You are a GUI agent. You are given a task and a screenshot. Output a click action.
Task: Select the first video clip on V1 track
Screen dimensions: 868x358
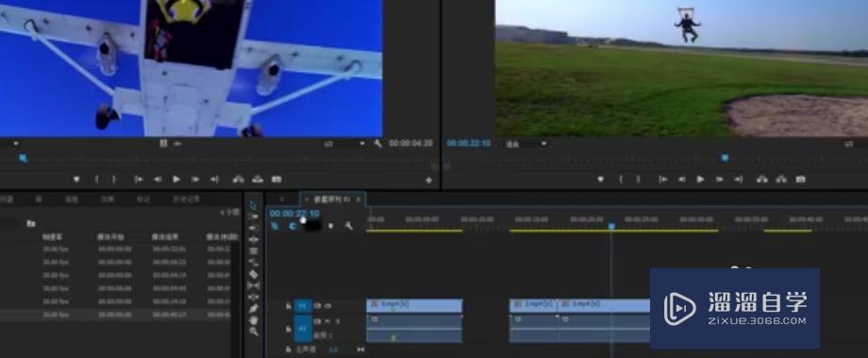(x=414, y=306)
